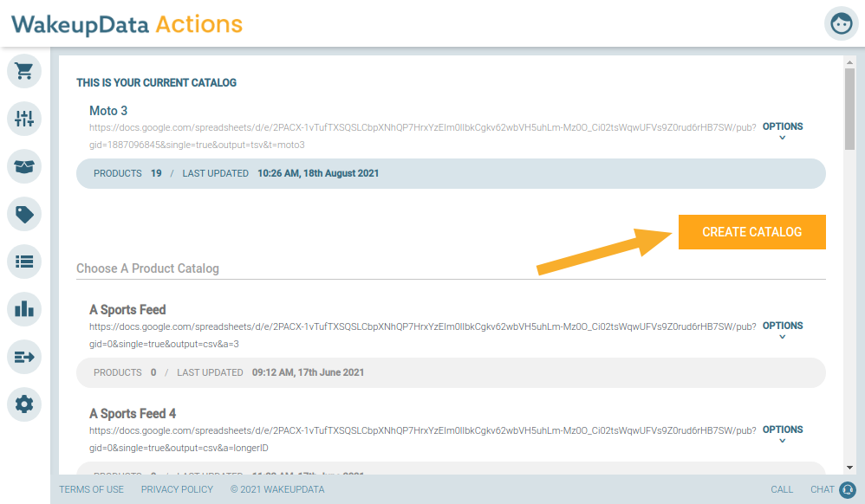Click the © 2021 WAKEUPDATA footer text
This screenshot has width=865, height=504.
[277, 489]
